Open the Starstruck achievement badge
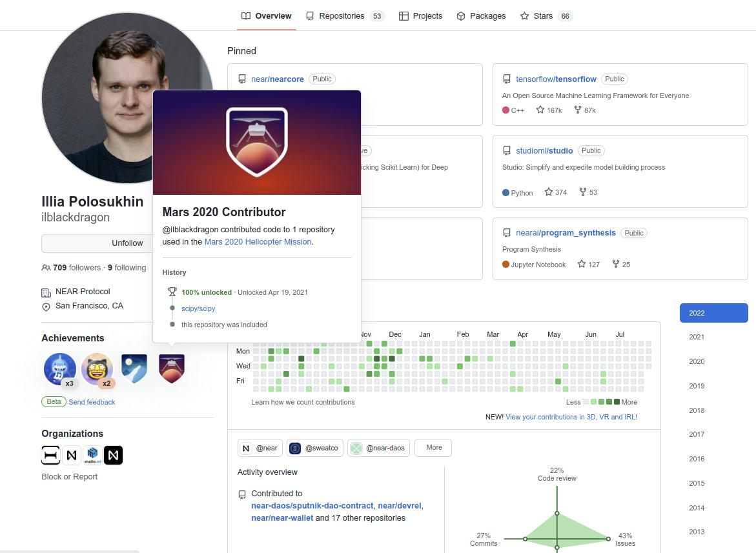The height and width of the screenshot is (553, 756). point(97,369)
